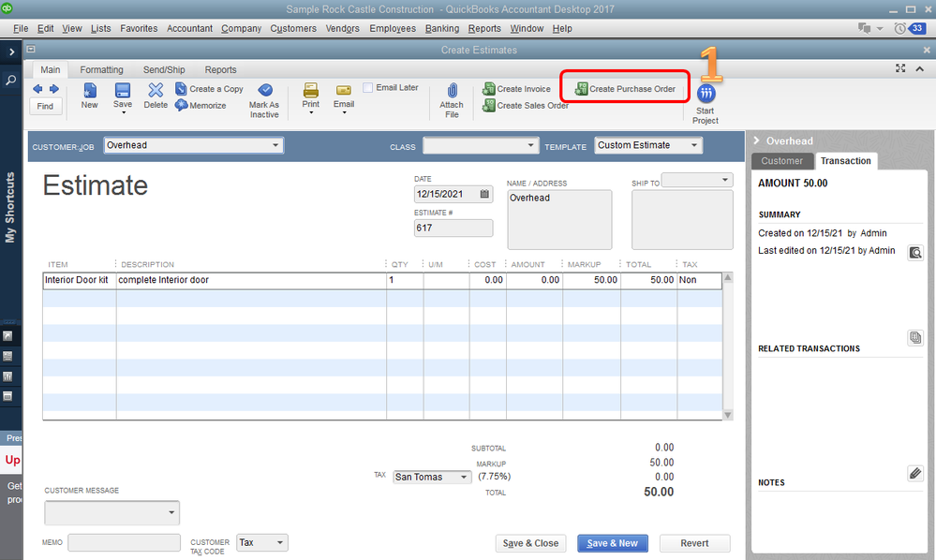Click the 'complete Interior door' description cell

[251, 280]
